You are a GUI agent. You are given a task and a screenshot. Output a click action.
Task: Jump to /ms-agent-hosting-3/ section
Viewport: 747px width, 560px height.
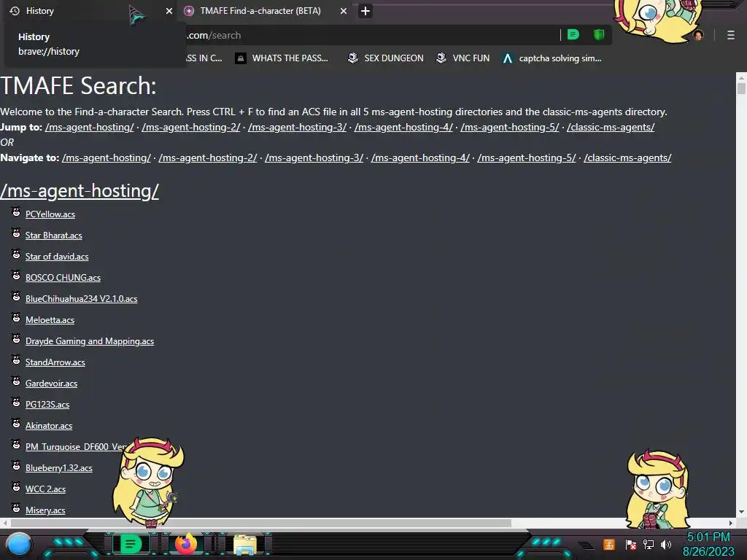click(x=298, y=127)
